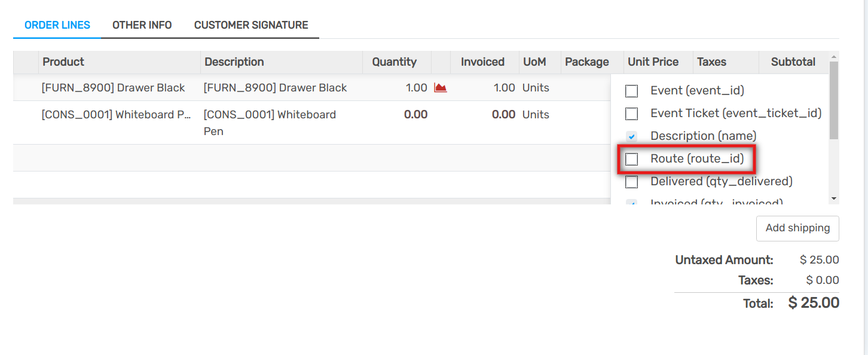
Task: Uncheck the Description (name) column
Action: (631, 136)
